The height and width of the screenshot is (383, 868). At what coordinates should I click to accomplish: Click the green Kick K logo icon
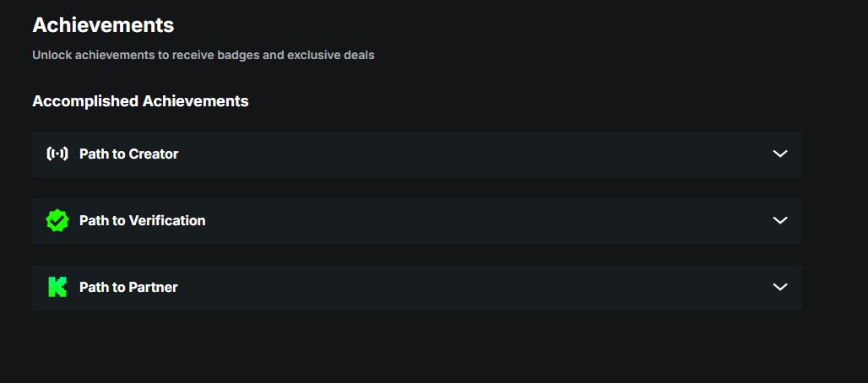click(x=57, y=287)
